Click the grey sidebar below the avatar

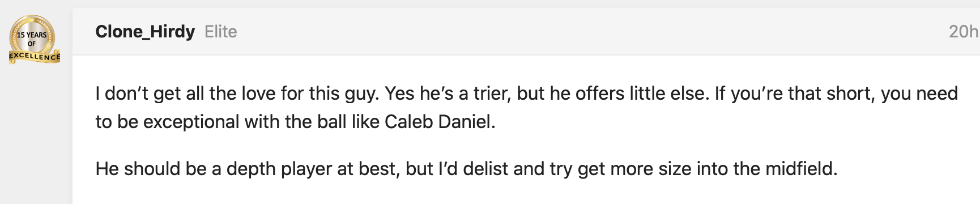pos(36,136)
